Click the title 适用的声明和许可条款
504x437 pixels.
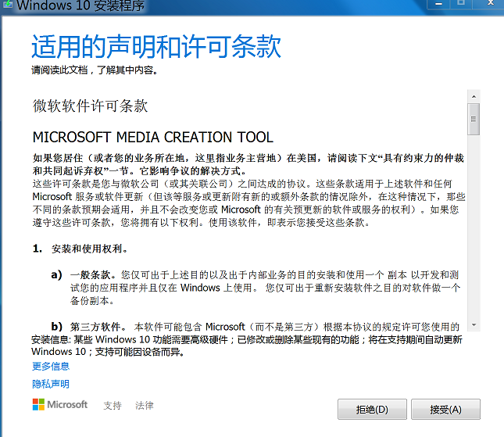156,47
